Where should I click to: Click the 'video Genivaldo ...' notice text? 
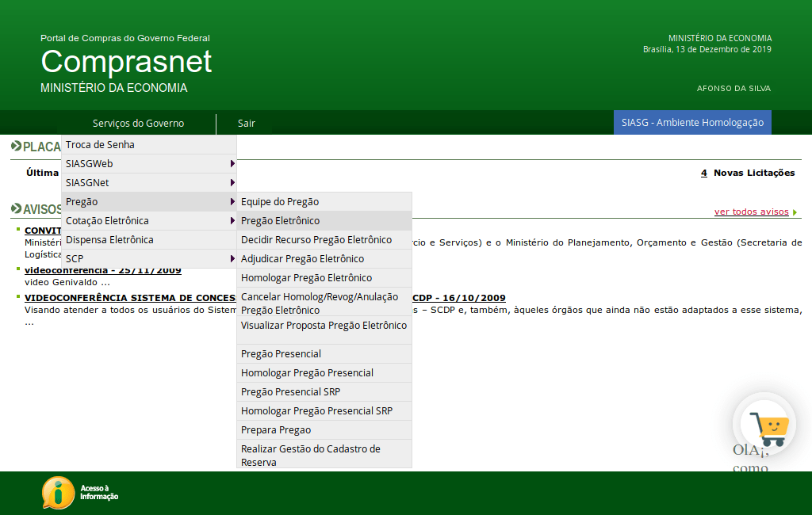pos(67,282)
